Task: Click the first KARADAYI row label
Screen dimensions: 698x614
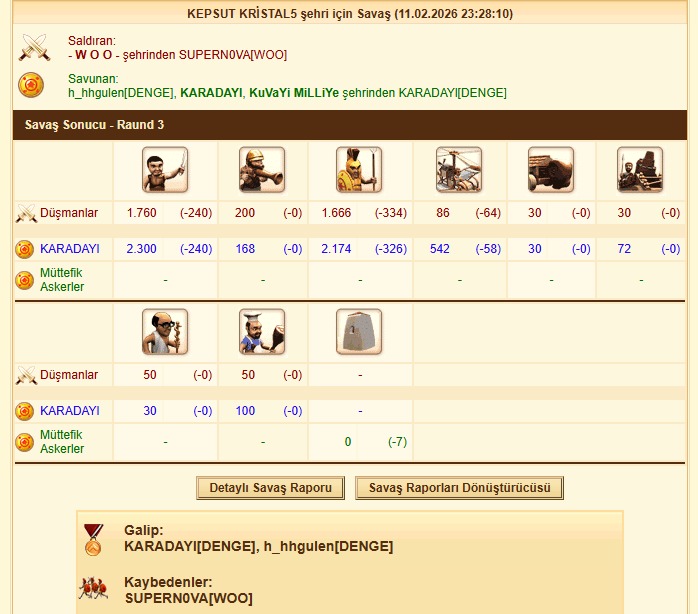Action: point(70,248)
